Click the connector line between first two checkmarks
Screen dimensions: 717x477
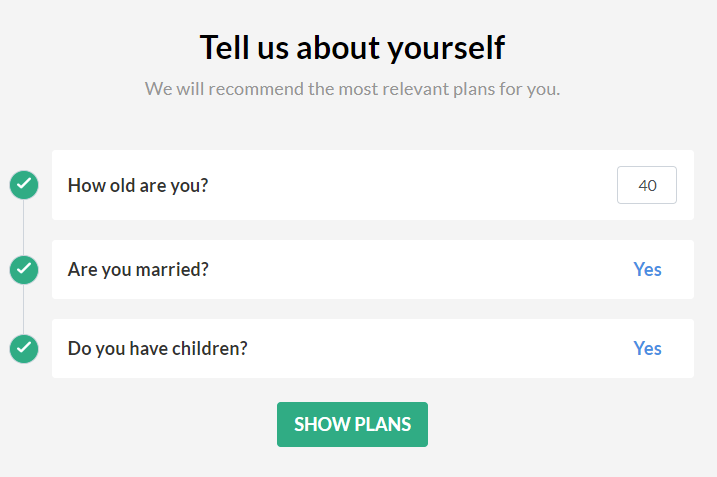(24, 227)
